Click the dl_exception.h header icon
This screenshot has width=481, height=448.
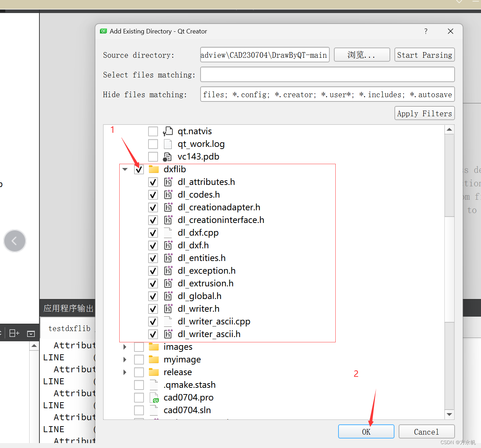(168, 270)
